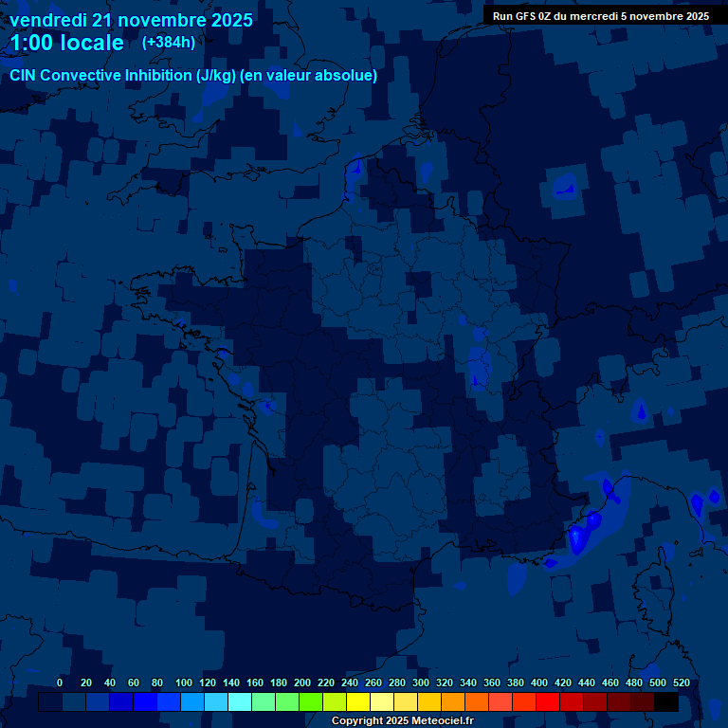
Task: Pick the swatch between 80 and 100
Action: pos(169,702)
